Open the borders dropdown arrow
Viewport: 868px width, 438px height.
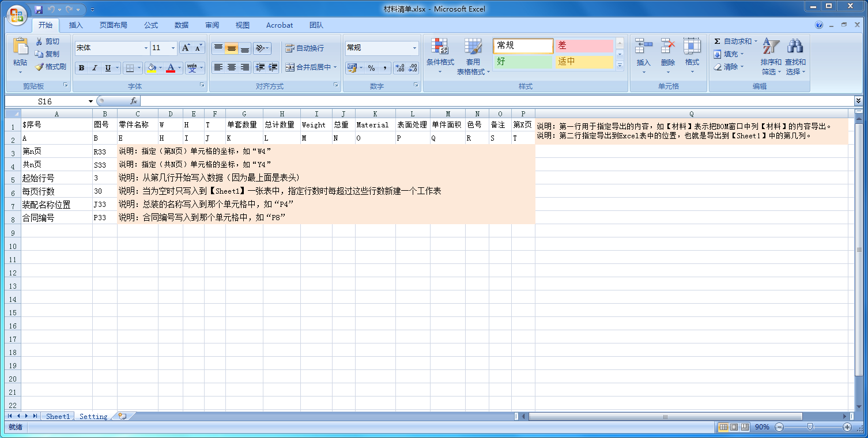(139, 68)
